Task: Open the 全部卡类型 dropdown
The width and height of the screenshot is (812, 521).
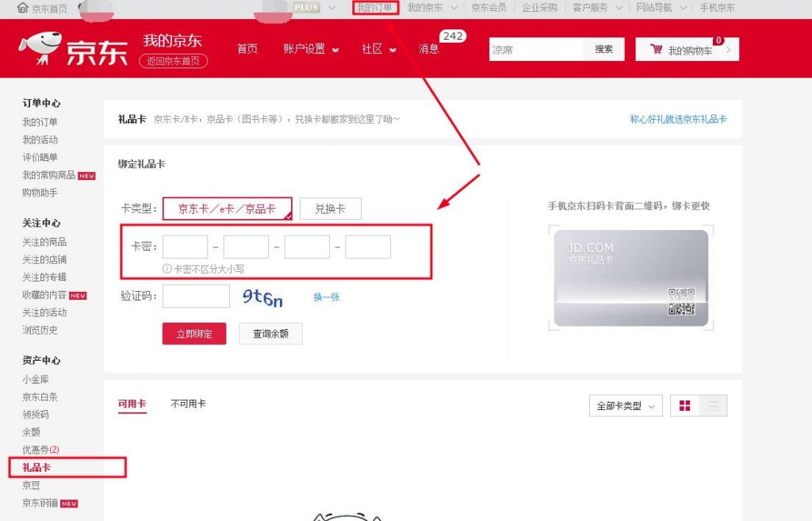Action: [626, 406]
